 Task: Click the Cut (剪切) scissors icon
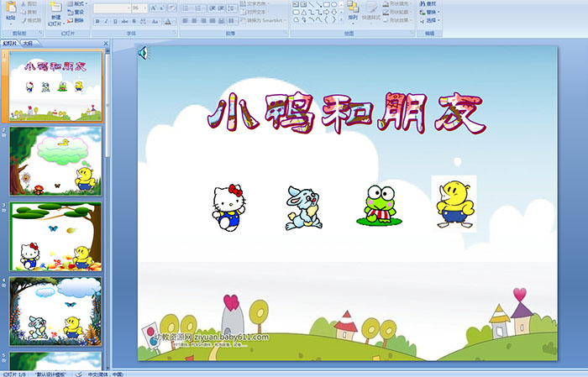[x=24, y=4]
